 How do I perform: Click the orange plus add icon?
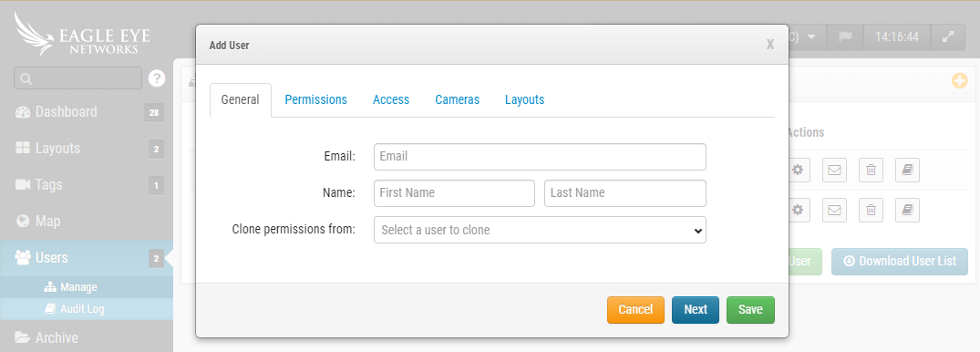960,80
